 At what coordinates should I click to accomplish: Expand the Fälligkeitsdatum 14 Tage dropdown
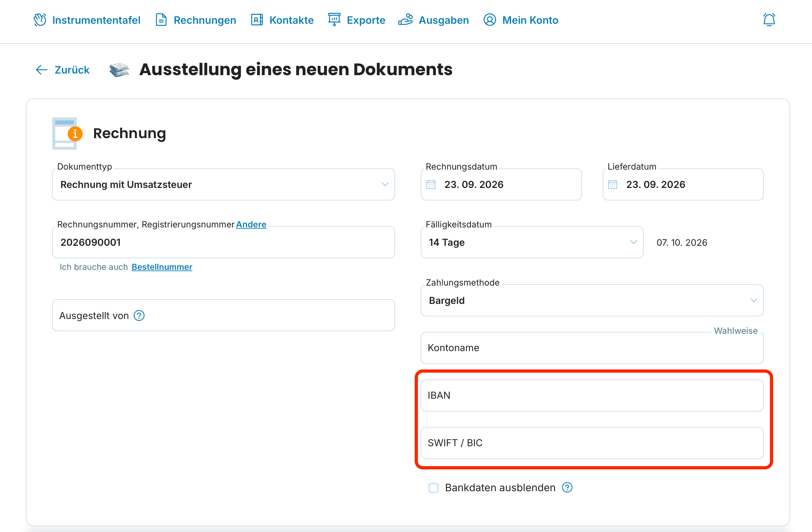pyautogui.click(x=532, y=243)
